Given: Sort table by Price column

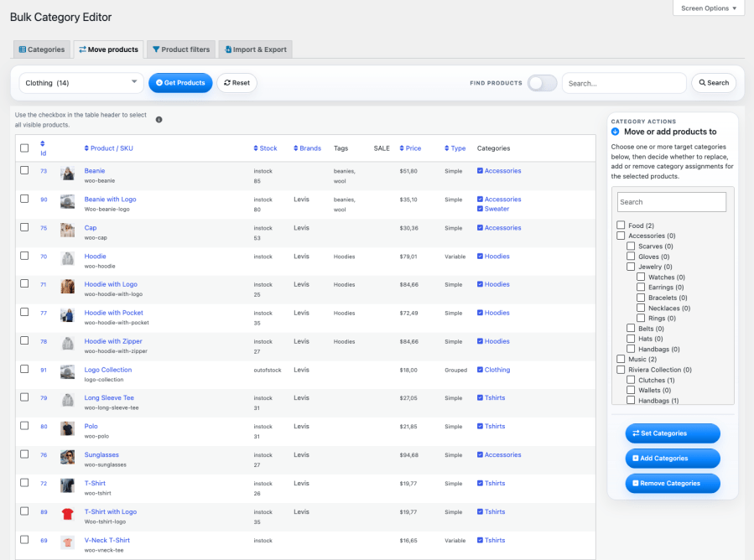Looking at the screenshot, I should 410,148.
